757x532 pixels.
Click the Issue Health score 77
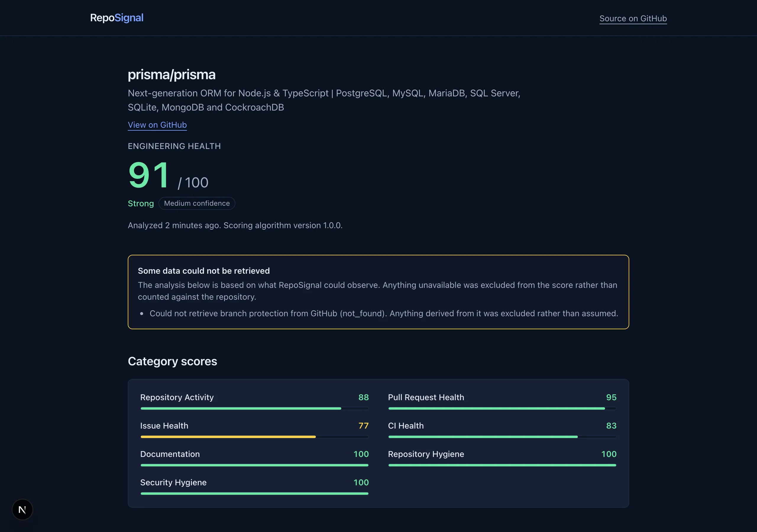364,426
